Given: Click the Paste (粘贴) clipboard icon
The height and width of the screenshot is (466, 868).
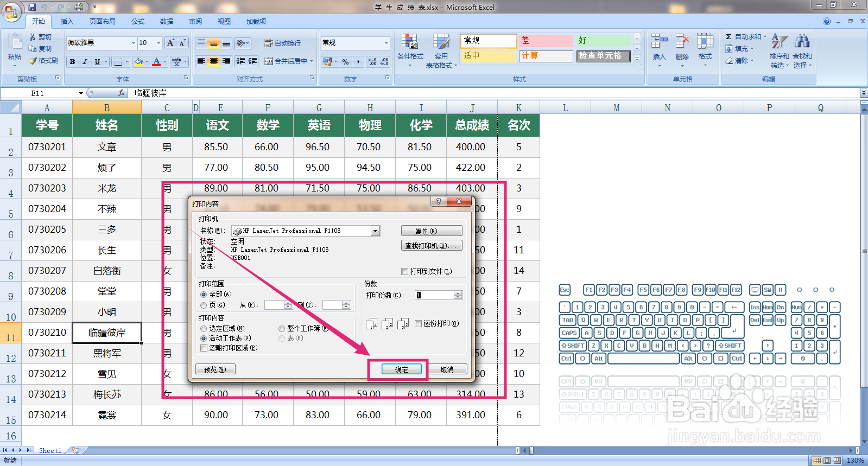Looking at the screenshot, I should (14, 42).
